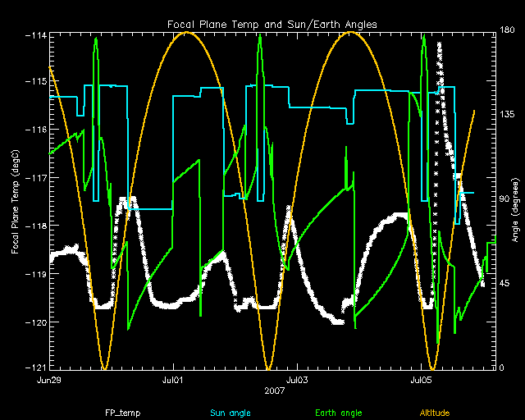The width and height of the screenshot is (525, 420).
Task: Click the 'Jul05' date tick label
Action: (x=421, y=381)
